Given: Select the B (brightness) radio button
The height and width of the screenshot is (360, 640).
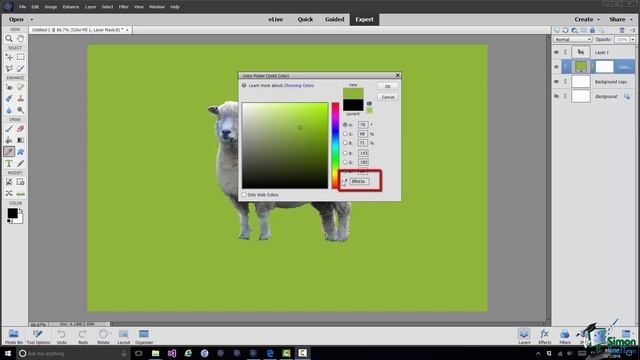Looking at the screenshot, I should [345, 143].
